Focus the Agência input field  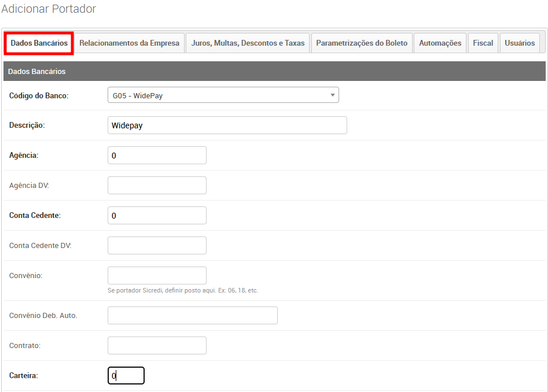(157, 156)
